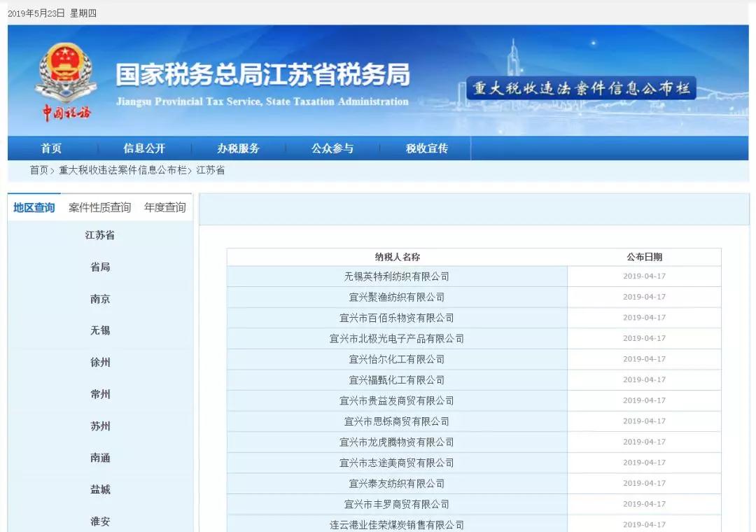Filter by 徐州 in the region list
The image size is (756, 532).
pos(100,362)
